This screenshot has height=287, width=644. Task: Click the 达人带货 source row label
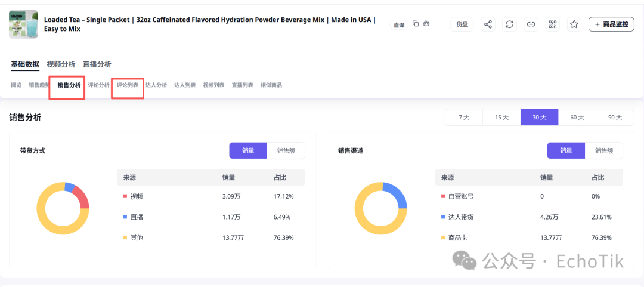coord(461,217)
